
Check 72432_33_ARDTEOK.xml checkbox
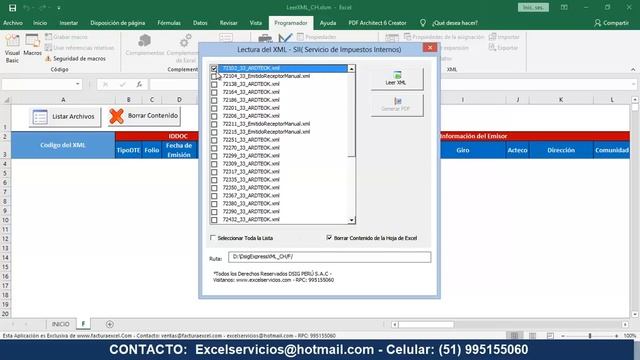coord(214,220)
